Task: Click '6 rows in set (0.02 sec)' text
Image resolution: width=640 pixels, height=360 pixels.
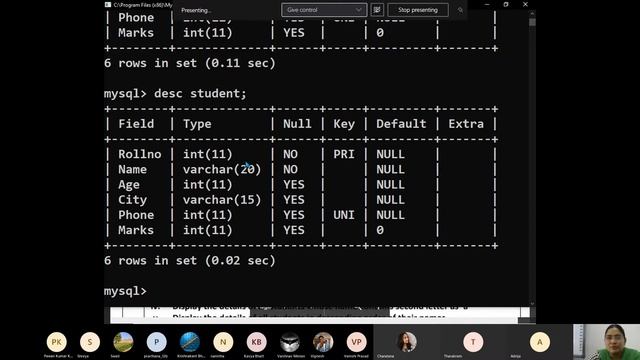Action: (x=190, y=260)
